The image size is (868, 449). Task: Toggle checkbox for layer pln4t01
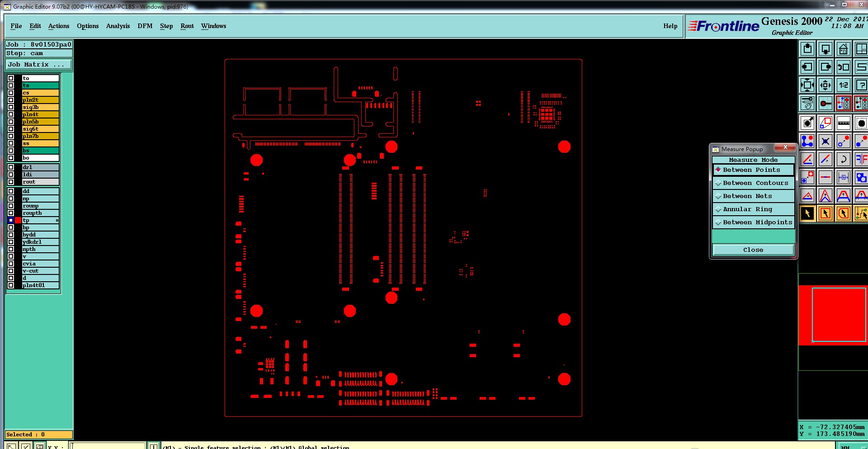click(11, 285)
